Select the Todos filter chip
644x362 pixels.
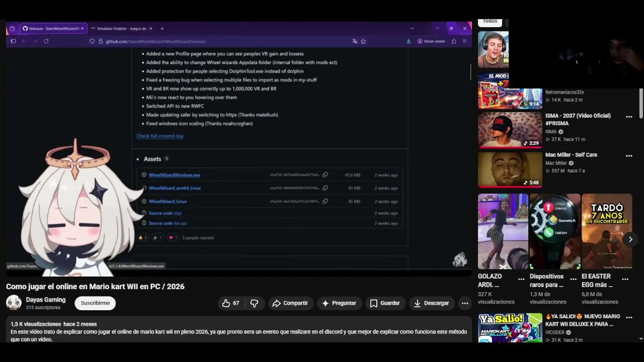point(490,22)
